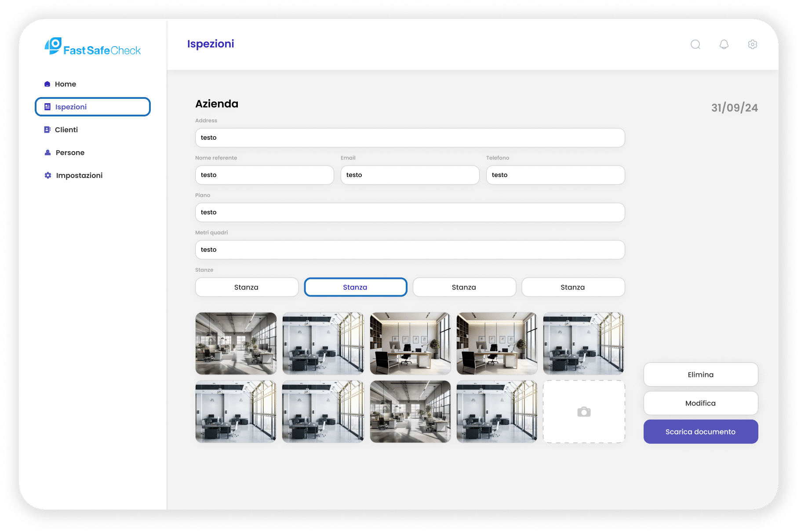Switch to the last Stanza tab
The image size is (801, 532).
click(573, 287)
